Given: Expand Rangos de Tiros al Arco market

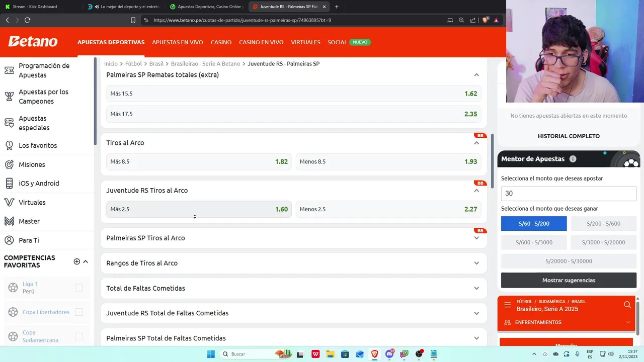Looking at the screenshot, I should [476, 263].
